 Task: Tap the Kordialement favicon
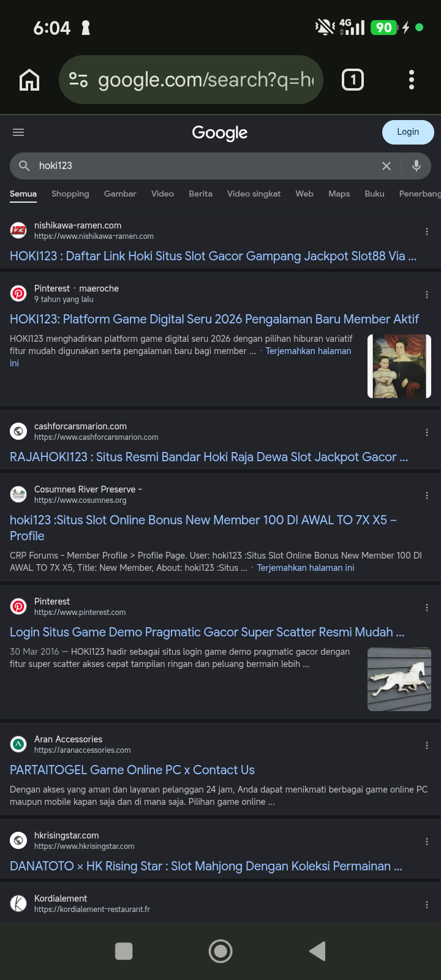19,903
